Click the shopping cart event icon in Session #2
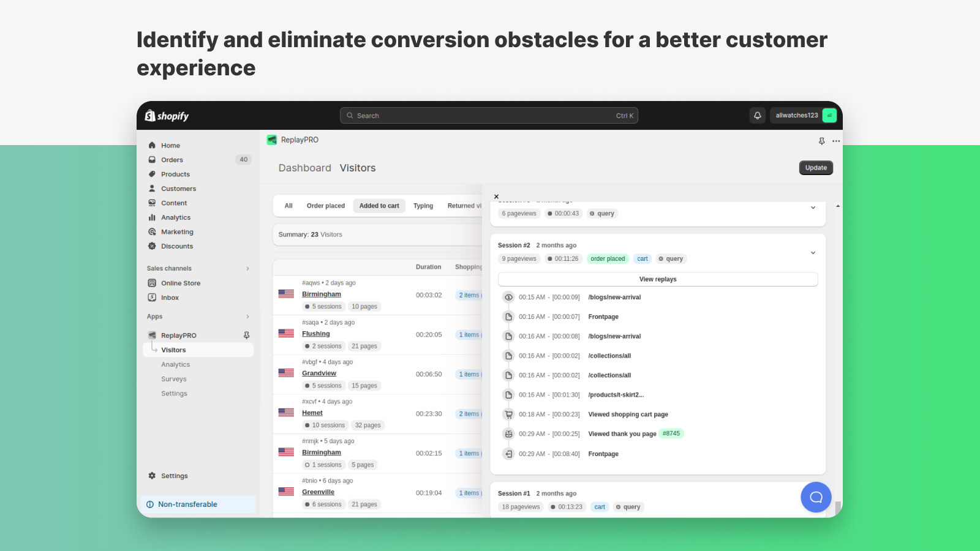Screen dimensions: 980x551 coord(508,414)
